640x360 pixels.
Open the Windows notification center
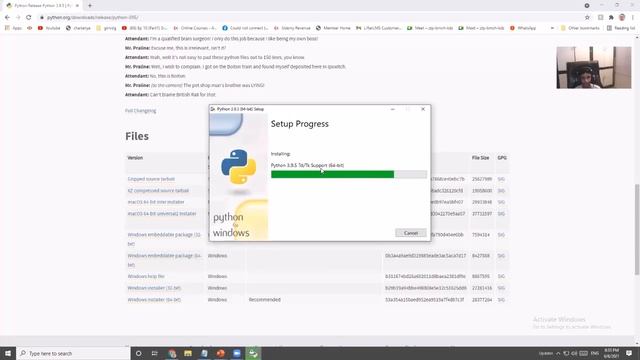(x=629, y=353)
